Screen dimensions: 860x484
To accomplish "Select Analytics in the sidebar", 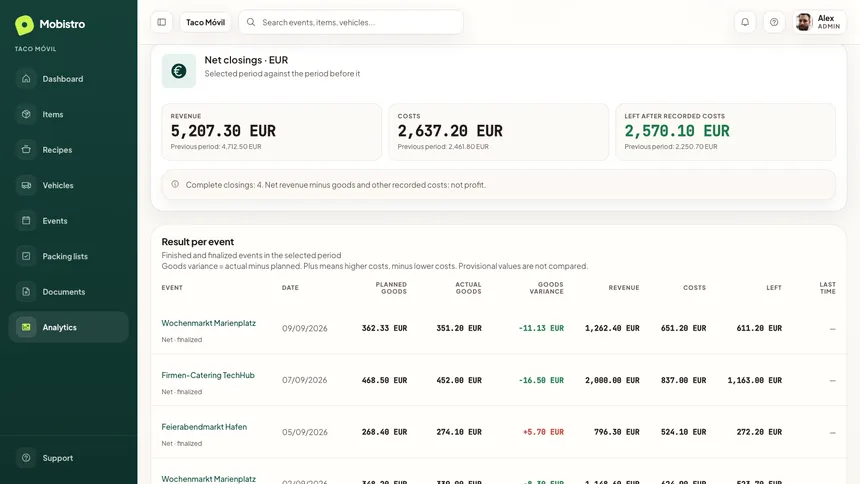I will (69, 327).
